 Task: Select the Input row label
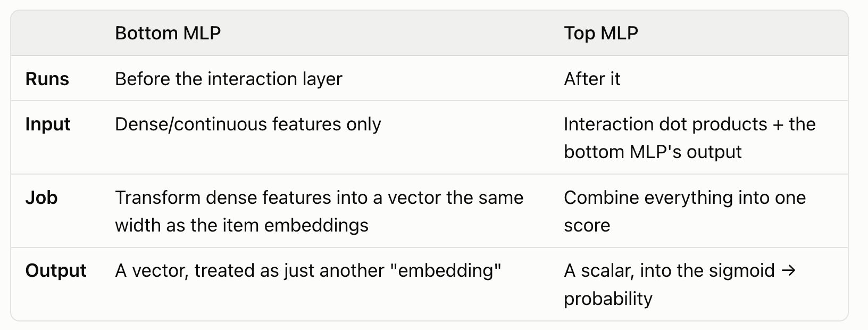click(48, 124)
